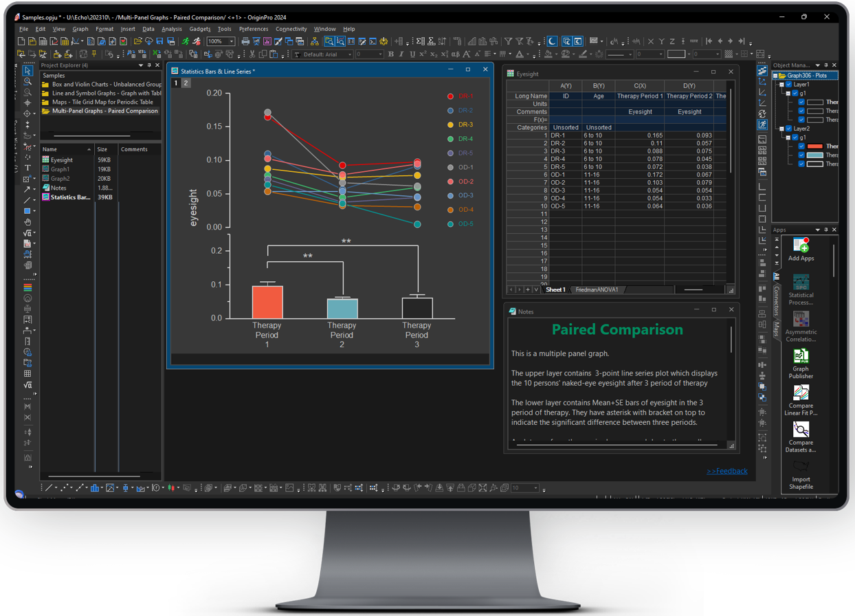Uncheck the g1 group under Layer1
The image size is (855, 616).
point(795,93)
